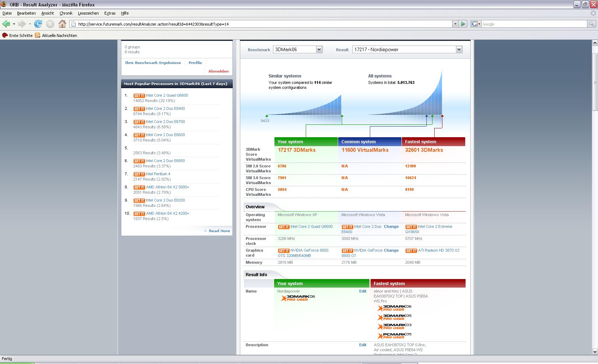Open the URL history dropdown arrow
598x364 pixels.
(455, 24)
